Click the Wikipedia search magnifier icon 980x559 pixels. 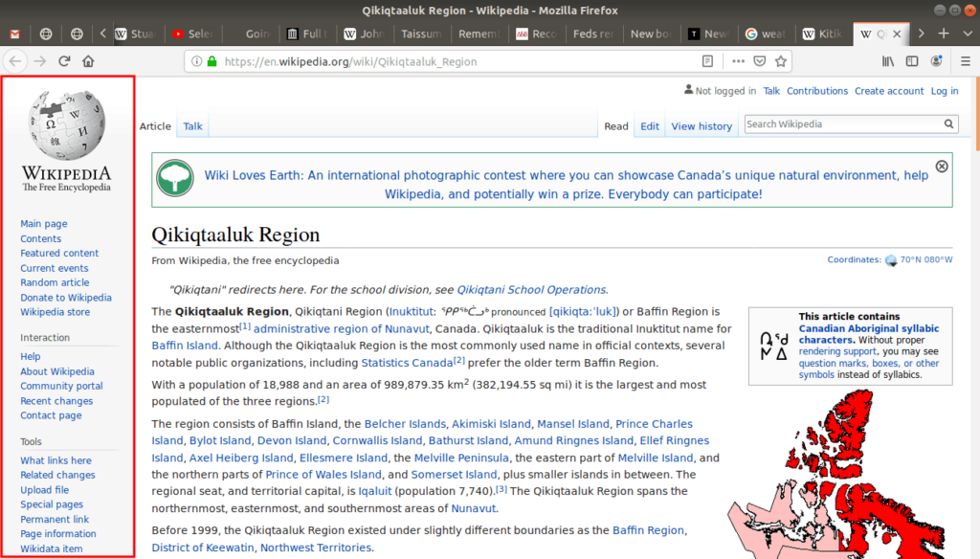tap(948, 123)
